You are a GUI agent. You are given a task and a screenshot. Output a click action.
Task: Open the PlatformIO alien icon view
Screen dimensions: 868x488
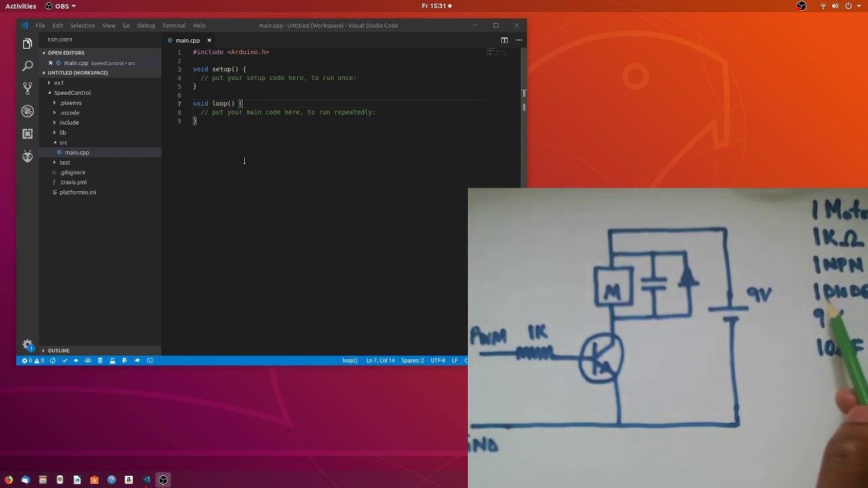[27, 157]
